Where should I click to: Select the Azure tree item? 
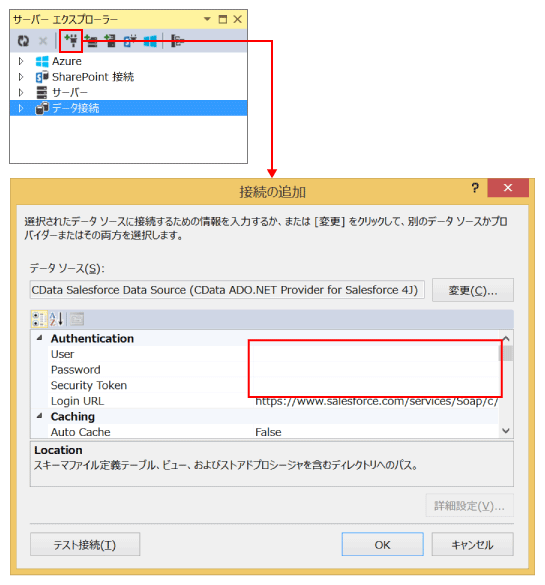click(x=67, y=61)
